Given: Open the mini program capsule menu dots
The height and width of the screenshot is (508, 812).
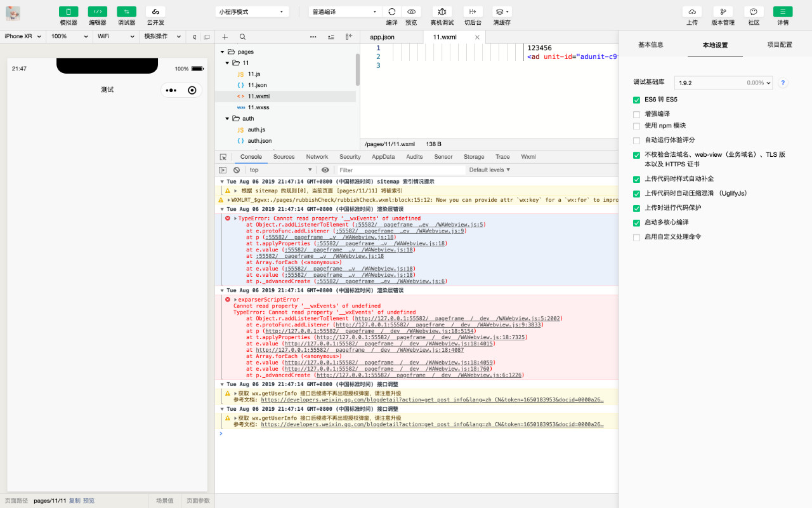Looking at the screenshot, I should click(x=171, y=90).
